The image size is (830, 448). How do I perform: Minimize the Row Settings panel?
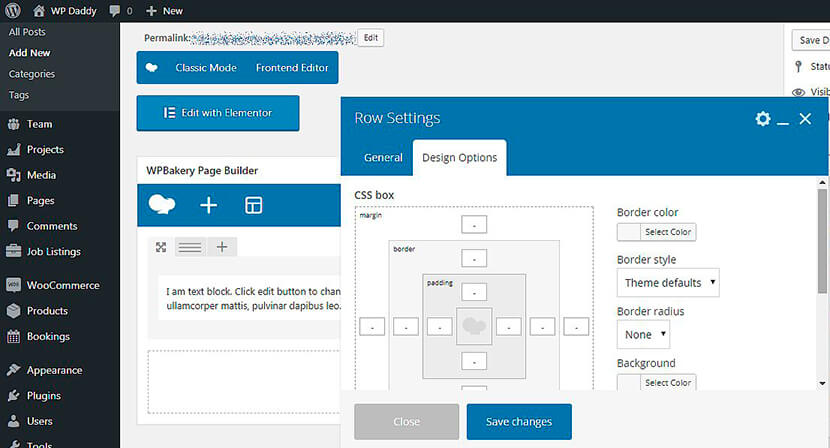783,123
